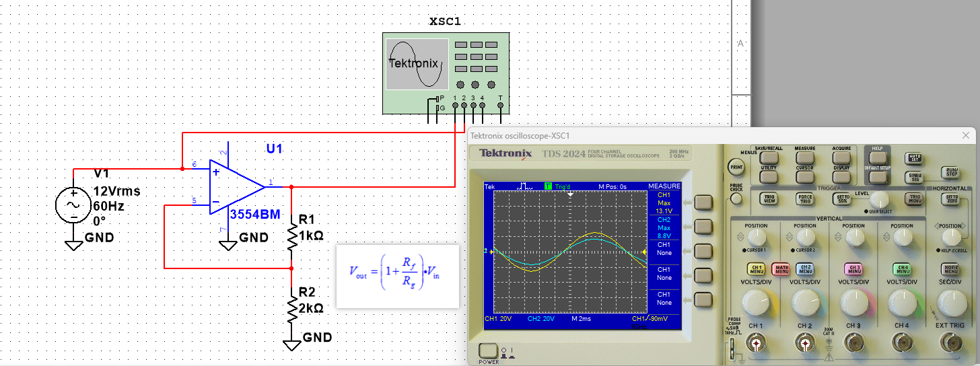Click the red MATH MENU button
This screenshot has height=366, width=980.
coord(781,269)
